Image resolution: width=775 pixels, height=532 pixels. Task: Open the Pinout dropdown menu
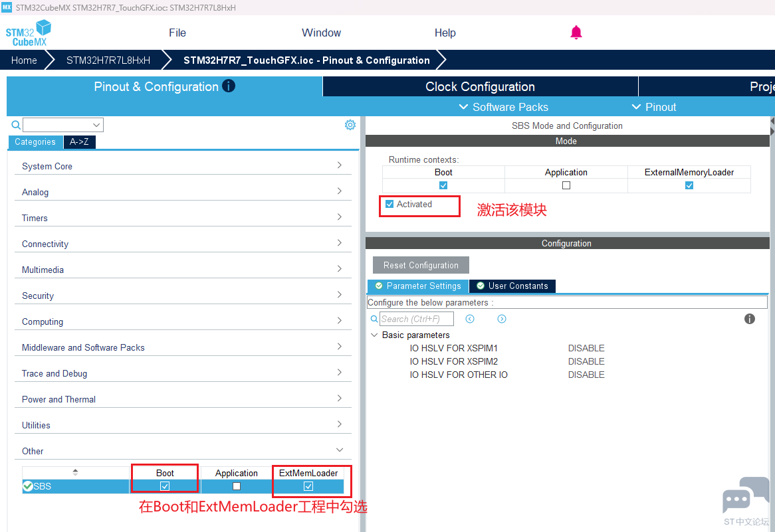[x=654, y=107]
